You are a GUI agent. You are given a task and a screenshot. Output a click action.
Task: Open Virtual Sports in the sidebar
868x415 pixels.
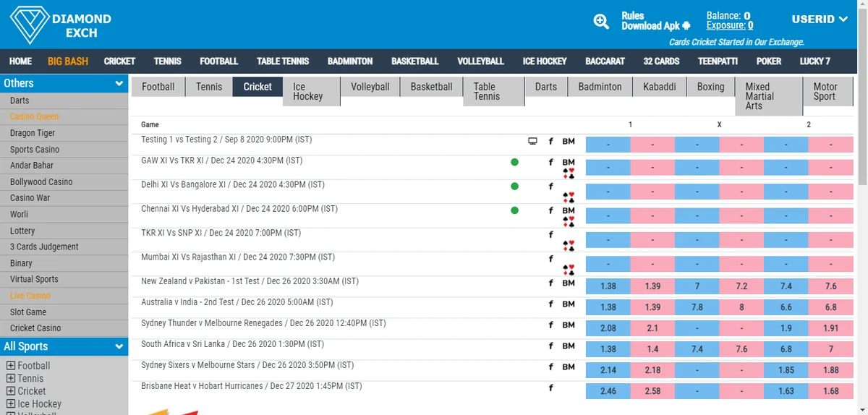(34, 279)
